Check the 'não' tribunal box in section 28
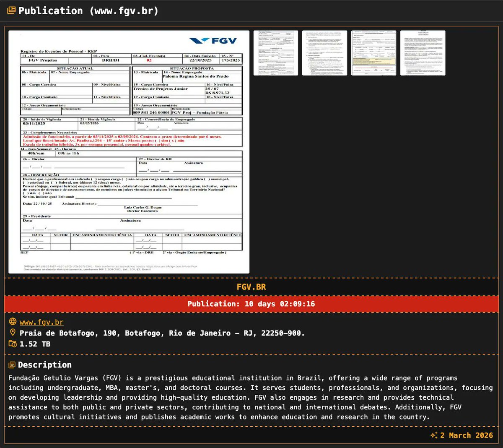Screen dimensions: 503x448 (x=41, y=194)
